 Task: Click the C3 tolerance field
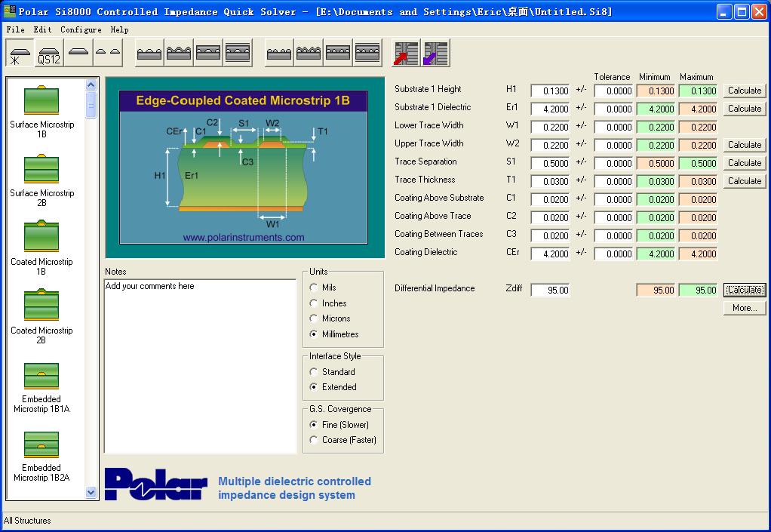point(613,236)
